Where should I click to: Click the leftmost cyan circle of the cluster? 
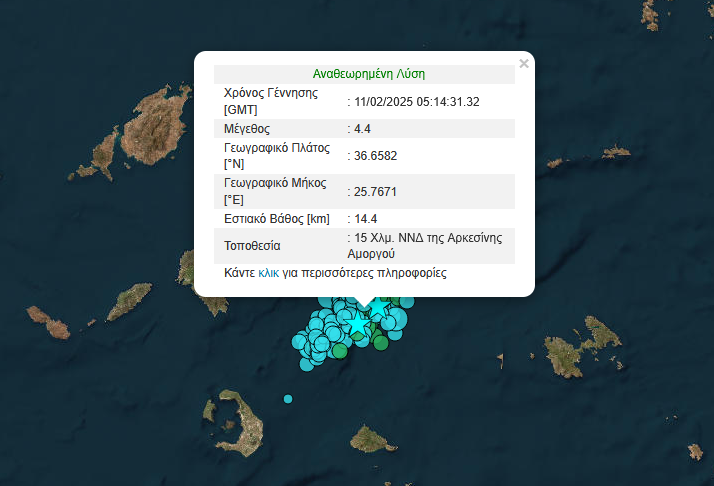[x=299, y=341]
